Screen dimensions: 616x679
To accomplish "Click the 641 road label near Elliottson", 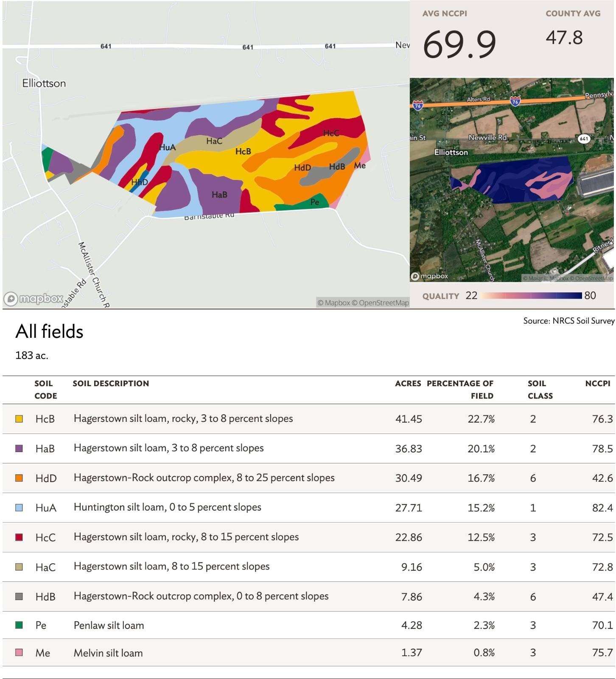I will [x=106, y=46].
